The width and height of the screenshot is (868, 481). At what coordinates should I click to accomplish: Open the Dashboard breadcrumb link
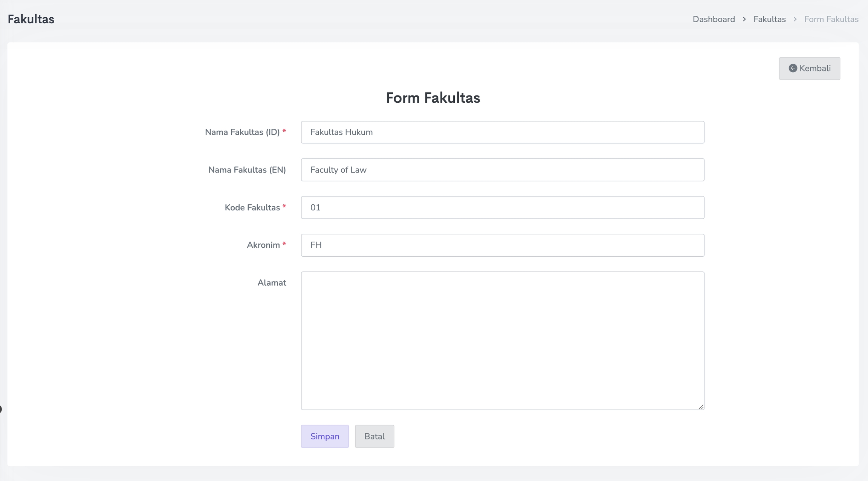[x=714, y=19]
